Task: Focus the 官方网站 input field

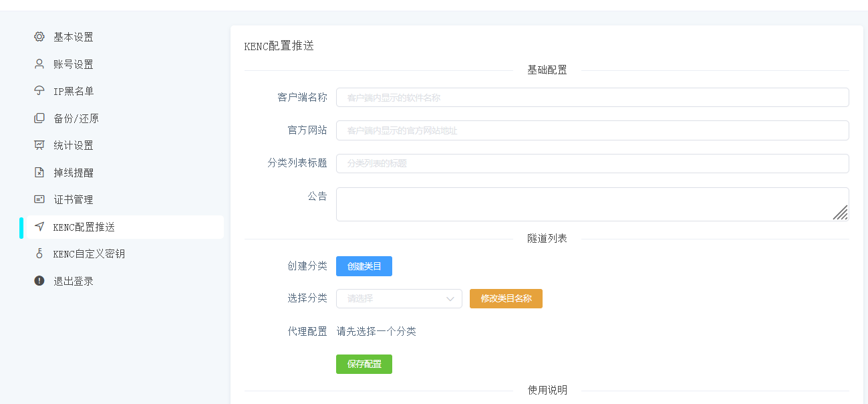Action: (593, 130)
